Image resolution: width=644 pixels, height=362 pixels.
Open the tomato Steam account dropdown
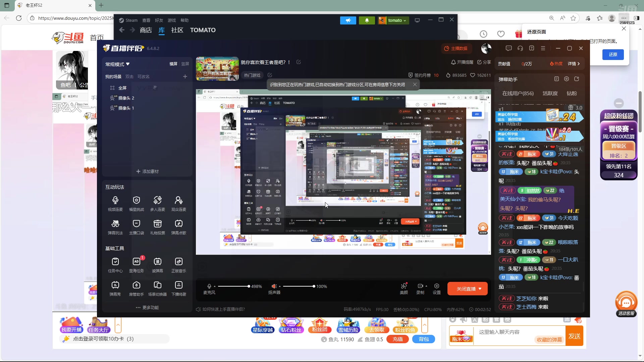(393, 20)
